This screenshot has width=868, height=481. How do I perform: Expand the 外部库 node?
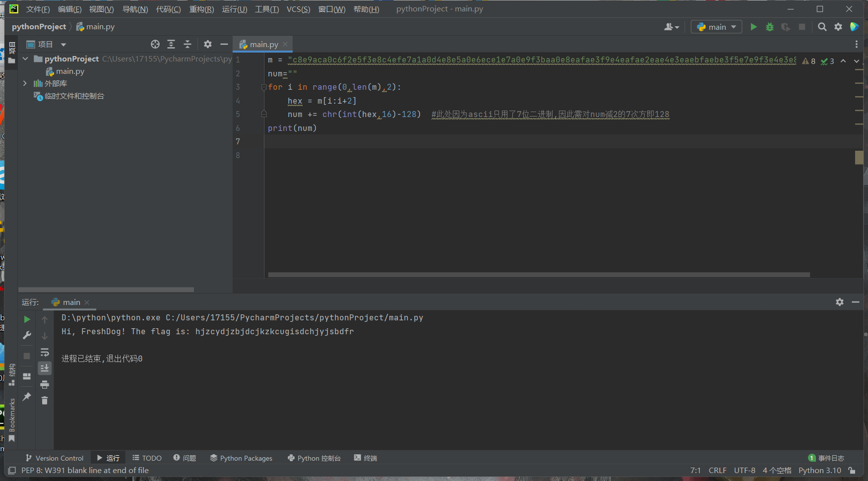25,83
